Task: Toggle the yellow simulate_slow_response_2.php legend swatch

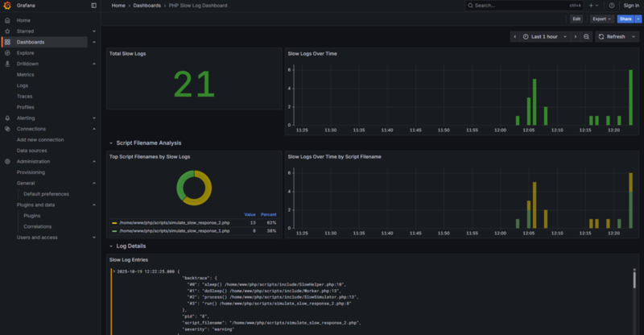Action: pos(114,223)
